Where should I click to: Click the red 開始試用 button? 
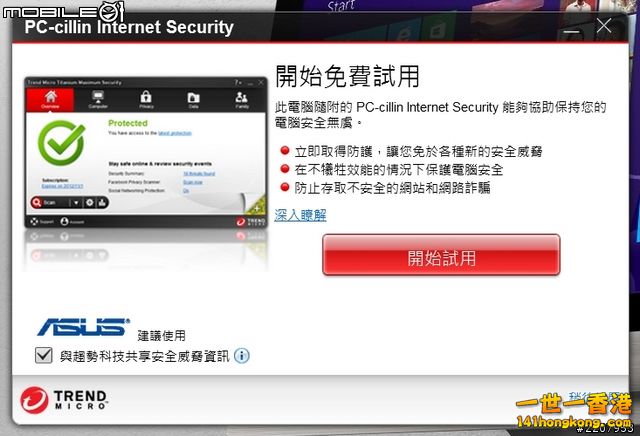tap(441, 255)
